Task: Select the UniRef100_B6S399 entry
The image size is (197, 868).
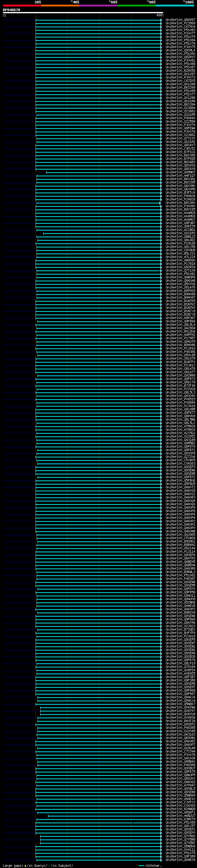Action: 180,88
